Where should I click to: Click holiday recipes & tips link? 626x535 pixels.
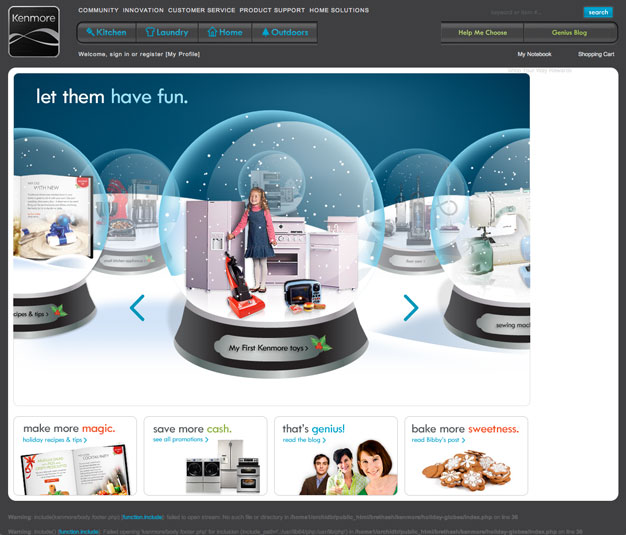coord(55,440)
